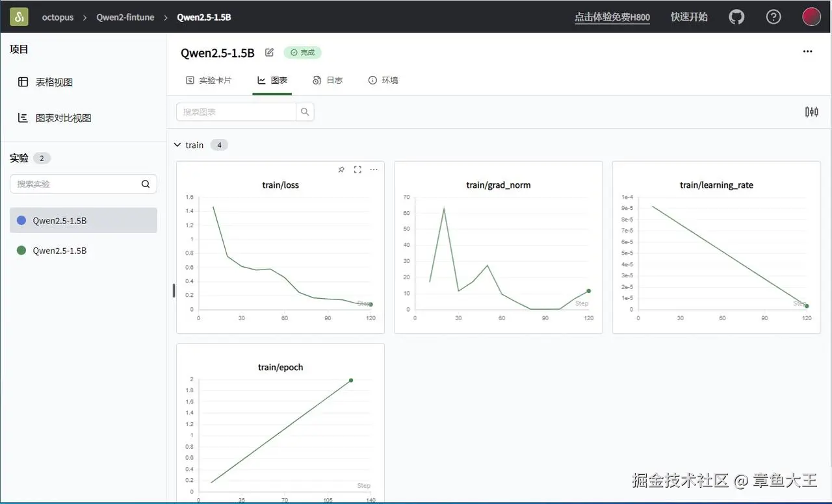The width and height of the screenshot is (832, 504).
Task: Click the experiment search magnifier icon
Action: point(146,184)
